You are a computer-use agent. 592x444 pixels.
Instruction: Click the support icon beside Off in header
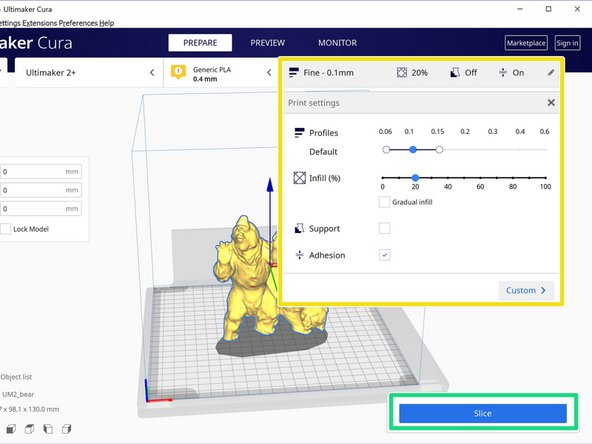click(x=455, y=72)
